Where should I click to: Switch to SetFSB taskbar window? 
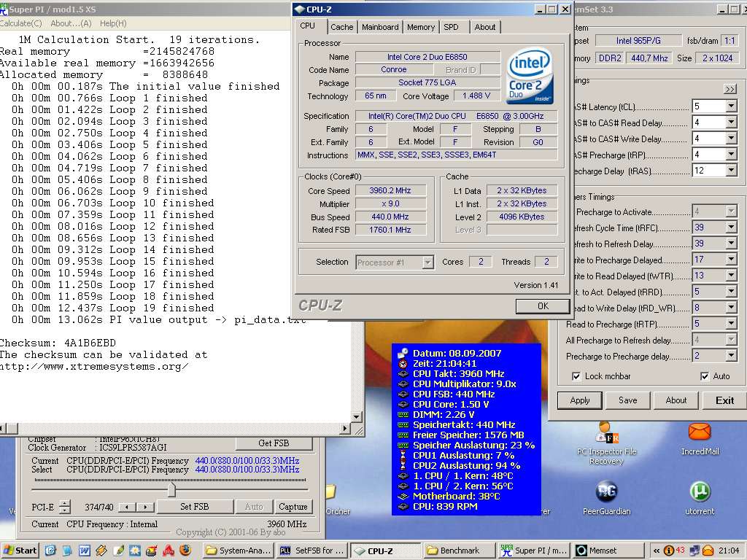coord(313,551)
